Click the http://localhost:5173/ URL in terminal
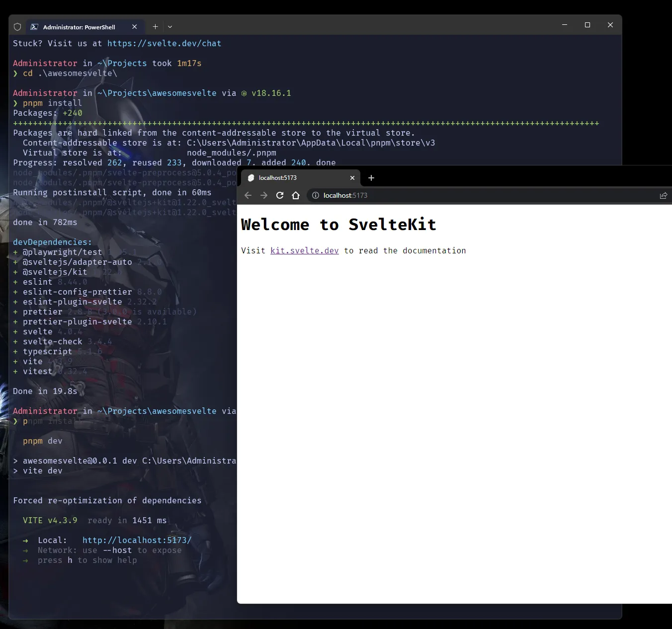 click(x=137, y=540)
